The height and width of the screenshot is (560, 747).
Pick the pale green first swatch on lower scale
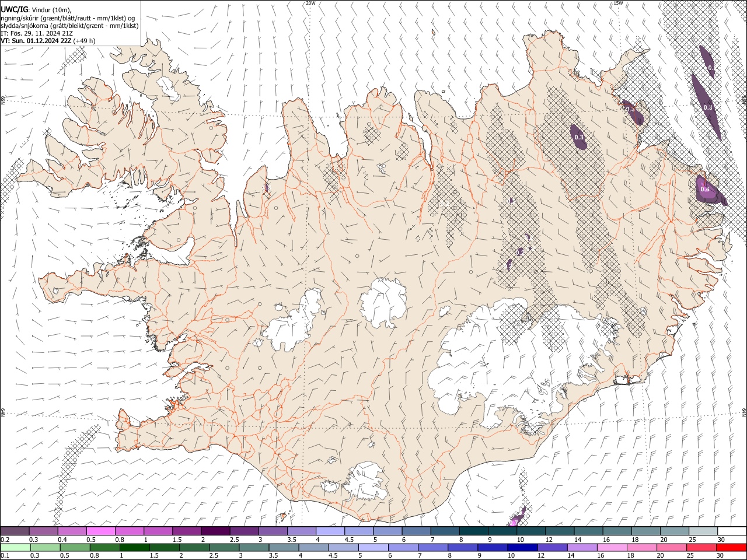point(15,547)
